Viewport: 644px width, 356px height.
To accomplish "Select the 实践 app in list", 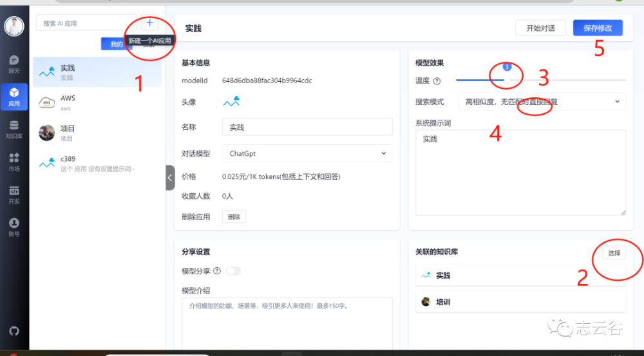I will pyautogui.click(x=97, y=72).
